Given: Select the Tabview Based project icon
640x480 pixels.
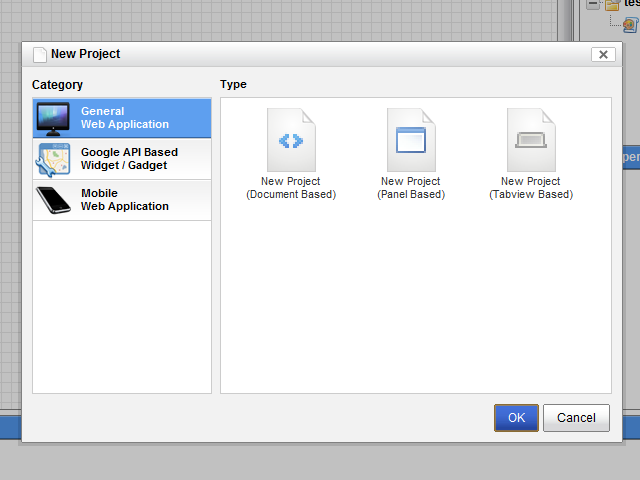Looking at the screenshot, I should pyautogui.click(x=531, y=140).
